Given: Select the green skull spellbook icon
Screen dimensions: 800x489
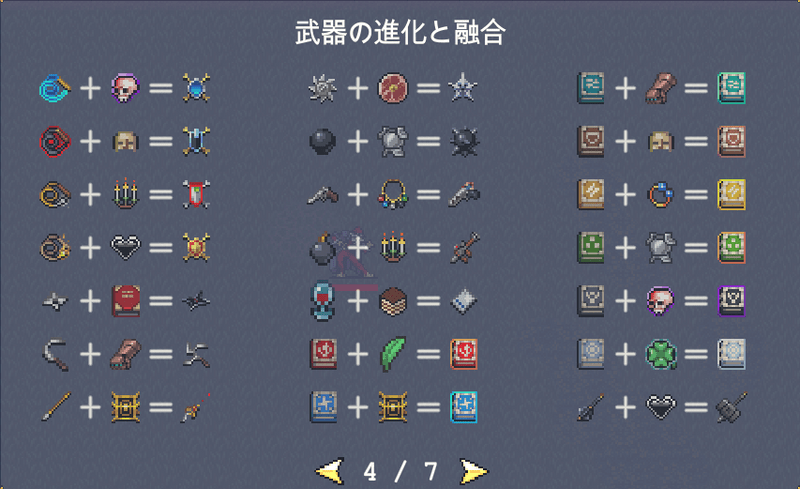Looking at the screenshot, I should [590, 248].
